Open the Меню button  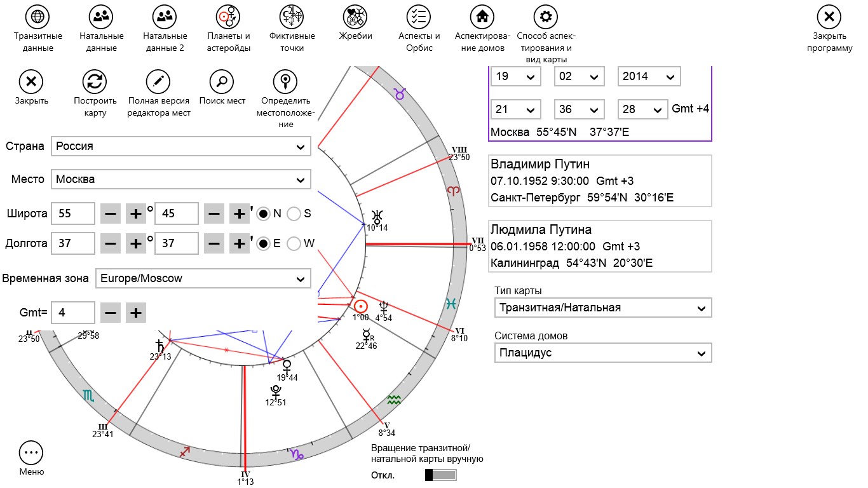point(31,454)
